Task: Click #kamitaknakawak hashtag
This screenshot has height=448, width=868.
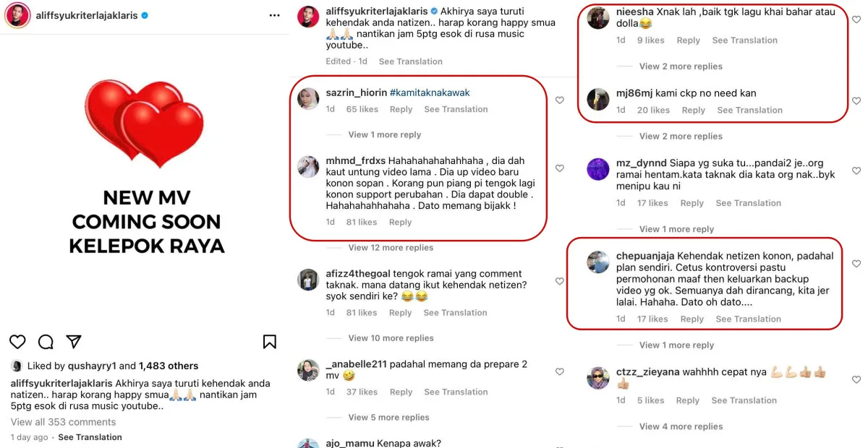Action: (430, 92)
